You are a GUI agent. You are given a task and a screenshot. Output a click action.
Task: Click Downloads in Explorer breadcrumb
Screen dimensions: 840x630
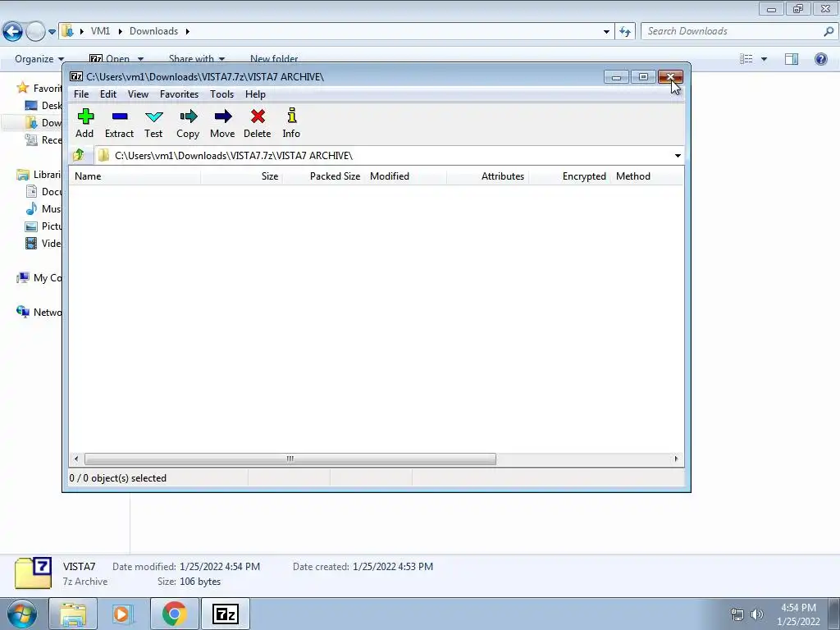[x=153, y=31]
